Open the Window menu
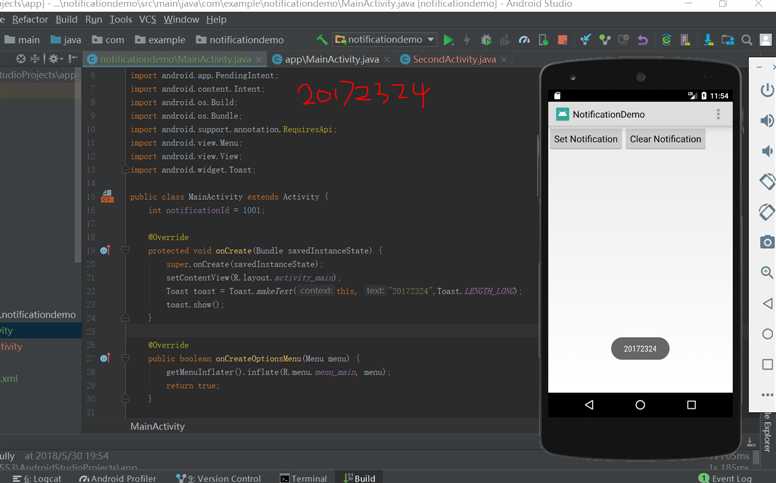Viewport: 776px width, 483px height. click(x=181, y=19)
